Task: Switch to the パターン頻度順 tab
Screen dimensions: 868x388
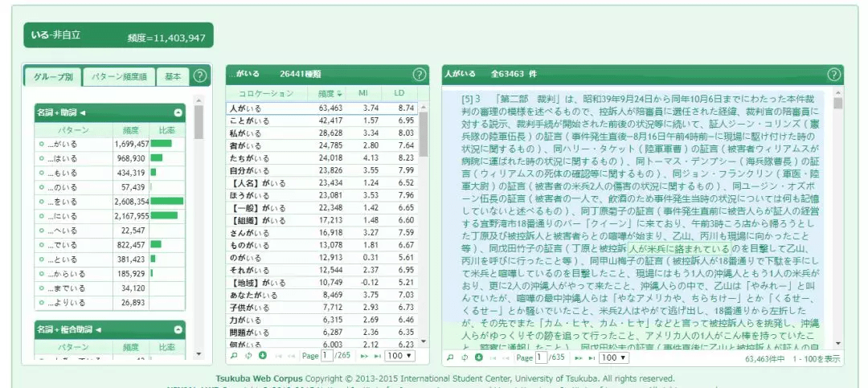Action: 119,77
